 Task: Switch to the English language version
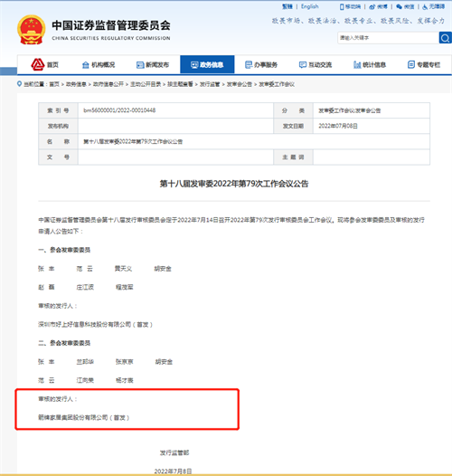click(x=310, y=6)
